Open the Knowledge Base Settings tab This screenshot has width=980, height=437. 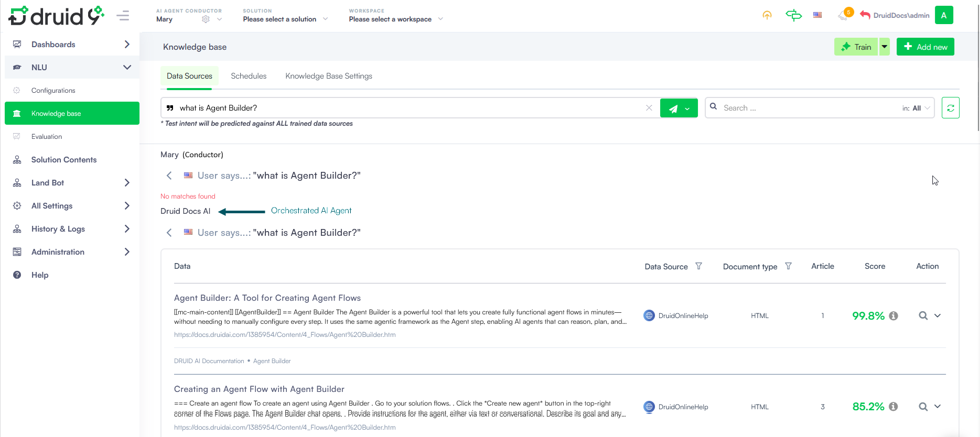tap(329, 76)
